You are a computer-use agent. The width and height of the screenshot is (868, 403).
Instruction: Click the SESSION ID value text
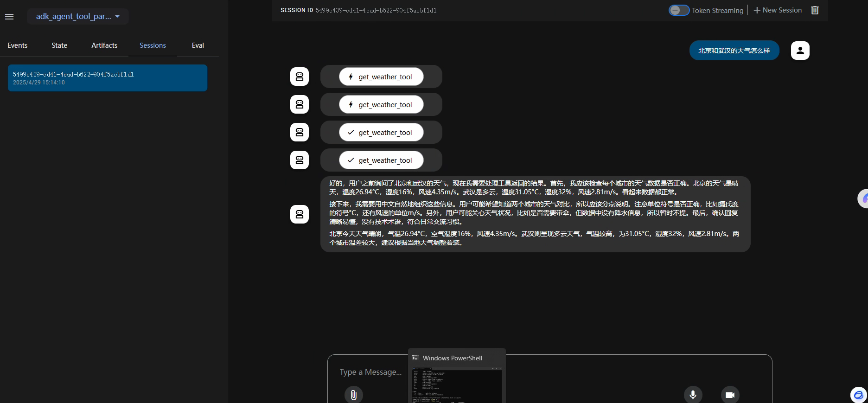(376, 10)
